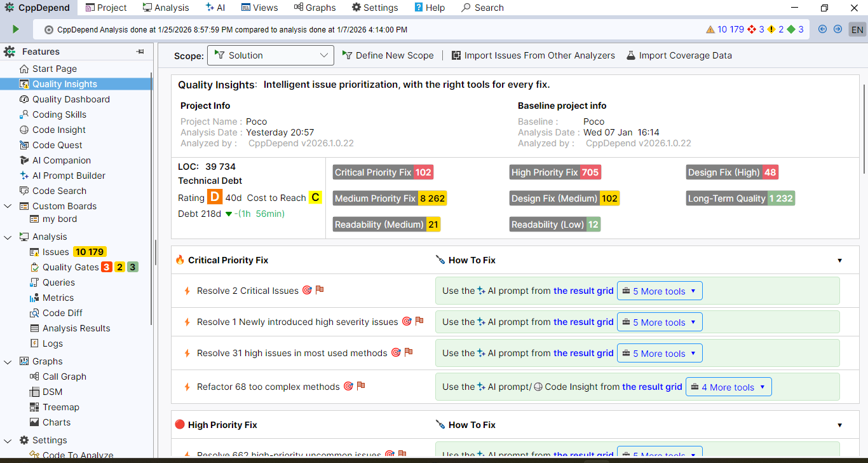Toggle the pin on the Features panel
Image resolution: width=868 pixels, height=463 pixels.
pyautogui.click(x=140, y=52)
